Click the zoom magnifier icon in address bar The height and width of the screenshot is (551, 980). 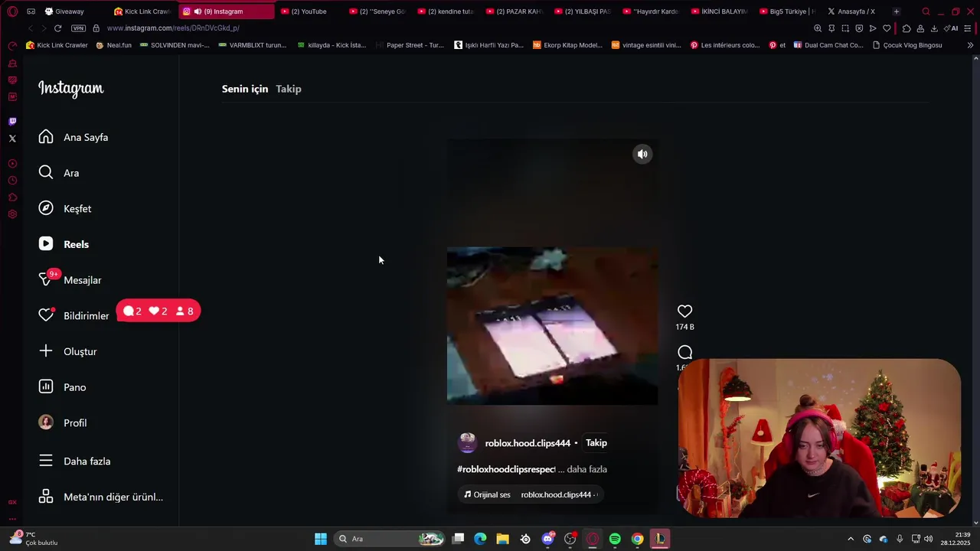tap(818, 28)
